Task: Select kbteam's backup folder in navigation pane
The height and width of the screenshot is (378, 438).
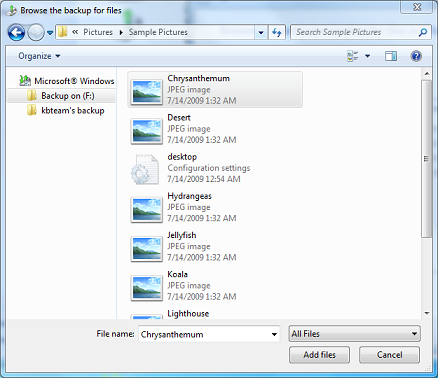Action: (73, 110)
